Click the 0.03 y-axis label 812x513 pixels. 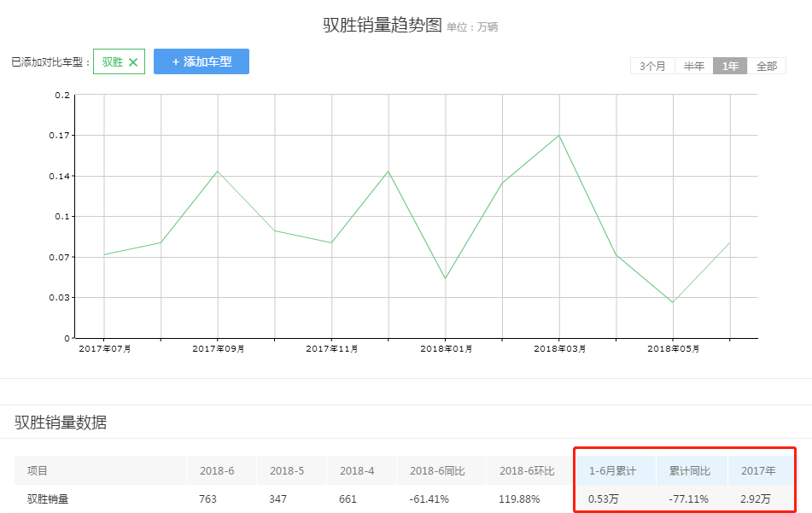(x=60, y=298)
